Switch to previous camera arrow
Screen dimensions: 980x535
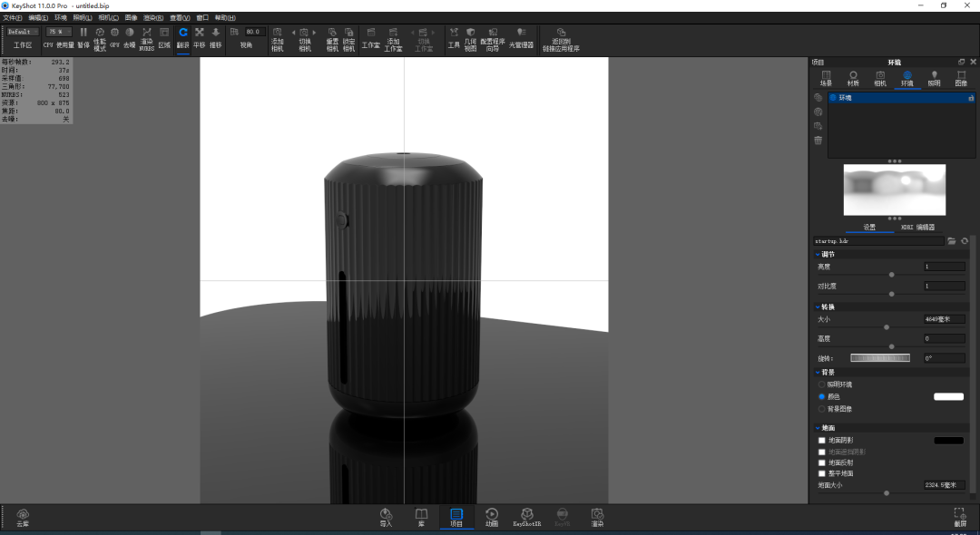293,33
